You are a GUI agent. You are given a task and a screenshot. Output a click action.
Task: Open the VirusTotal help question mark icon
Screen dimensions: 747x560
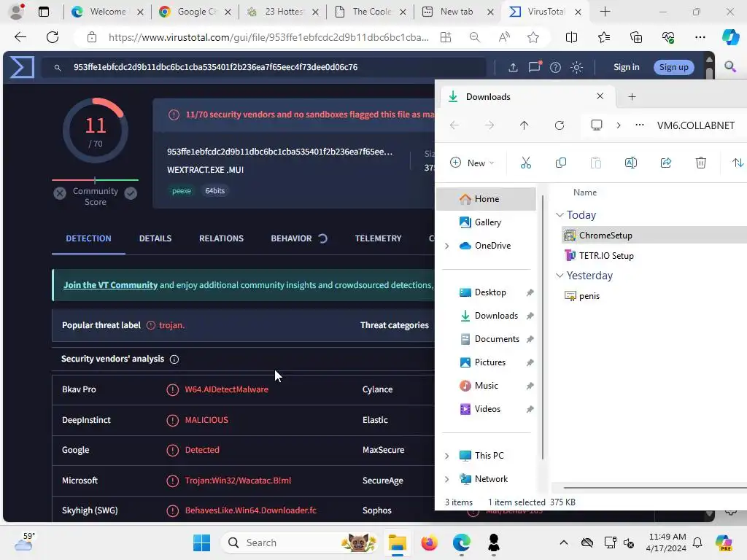[x=555, y=68]
